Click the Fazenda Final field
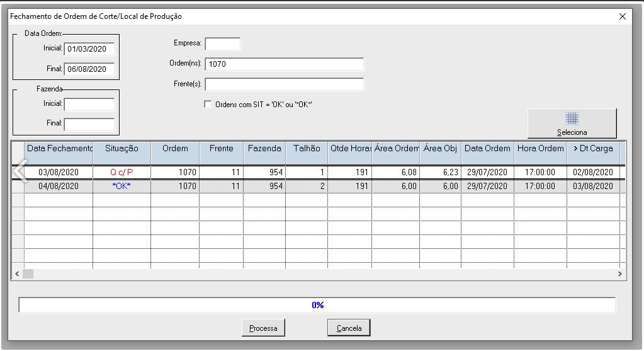The width and height of the screenshot is (644, 351). click(89, 124)
